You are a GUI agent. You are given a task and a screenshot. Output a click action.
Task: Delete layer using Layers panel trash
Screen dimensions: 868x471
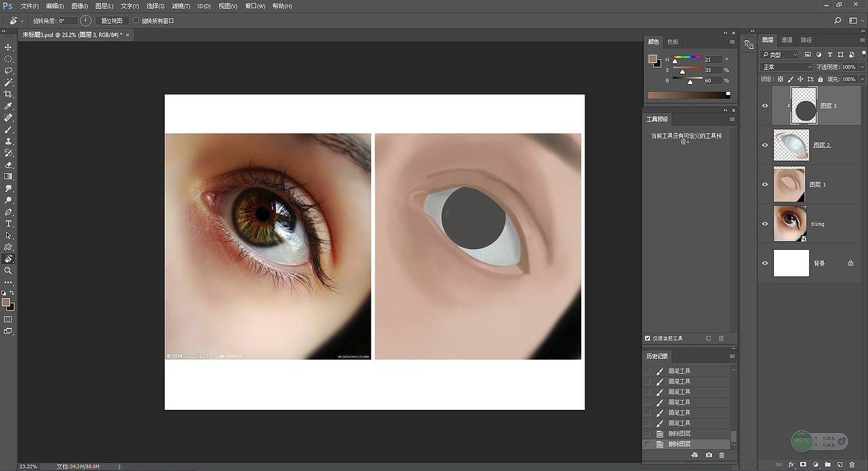[x=852, y=465]
